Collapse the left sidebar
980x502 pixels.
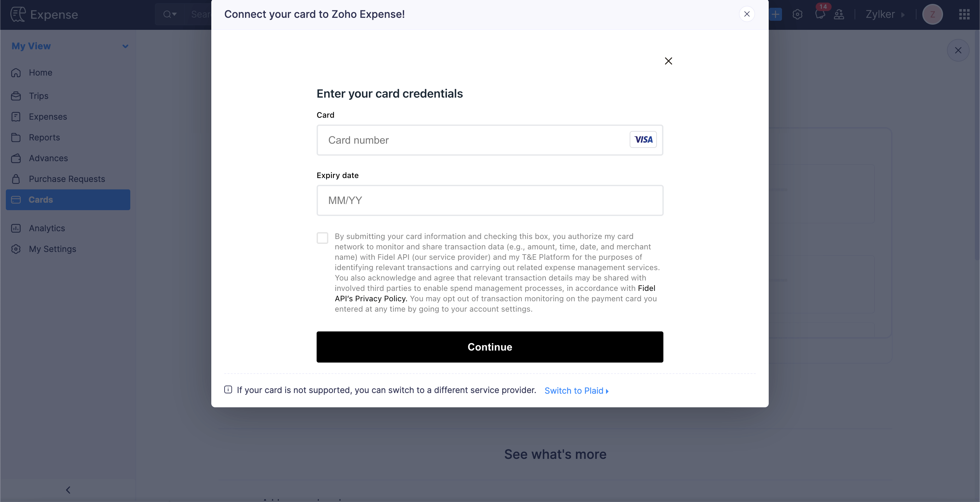point(68,490)
